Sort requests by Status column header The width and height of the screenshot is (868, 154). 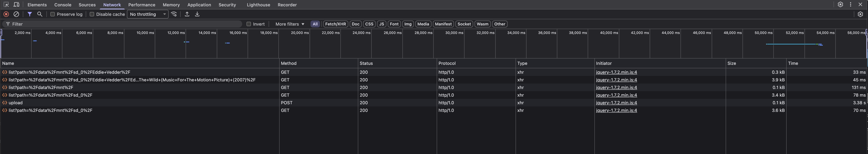pos(397,63)
